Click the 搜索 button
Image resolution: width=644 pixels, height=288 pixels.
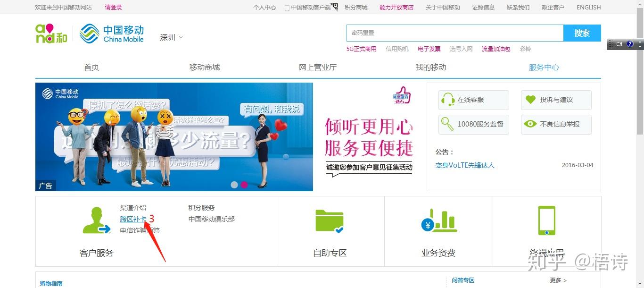pyautogui.click(x=582, y=33)
